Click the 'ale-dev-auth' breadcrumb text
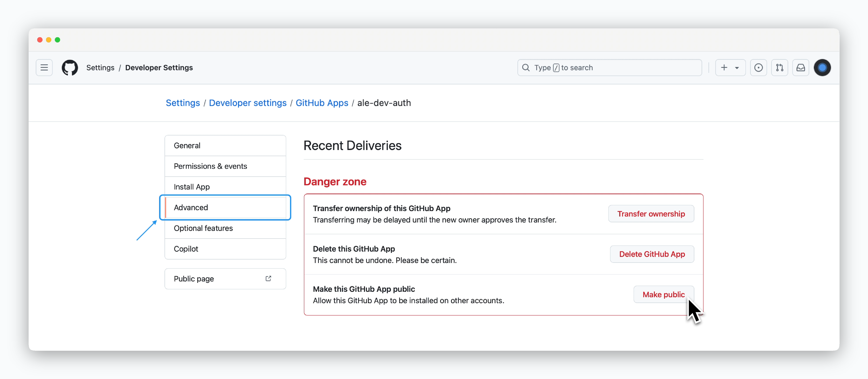Image resolution: width=868 pixels, height=379 pixels. (x=384, y=103)
